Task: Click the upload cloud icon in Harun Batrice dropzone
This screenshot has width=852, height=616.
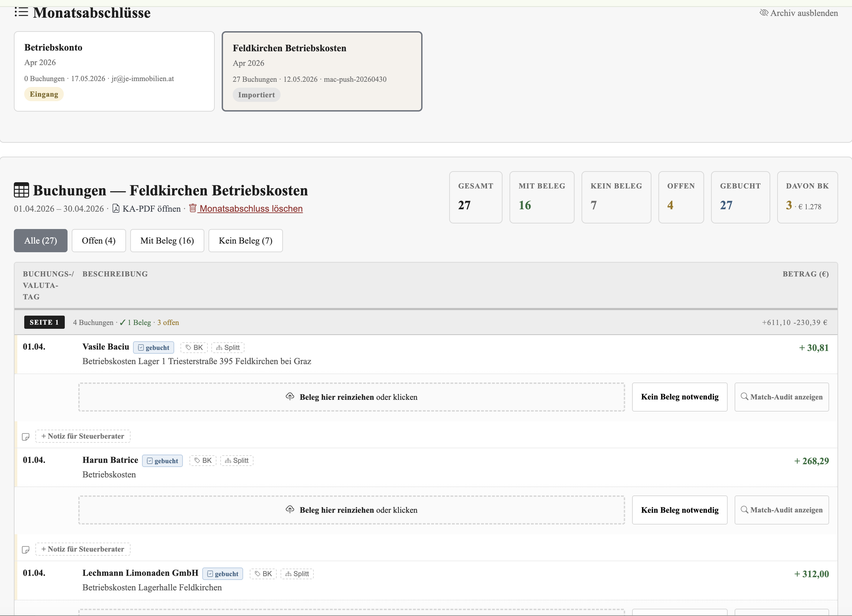Action: coord(290,510)
